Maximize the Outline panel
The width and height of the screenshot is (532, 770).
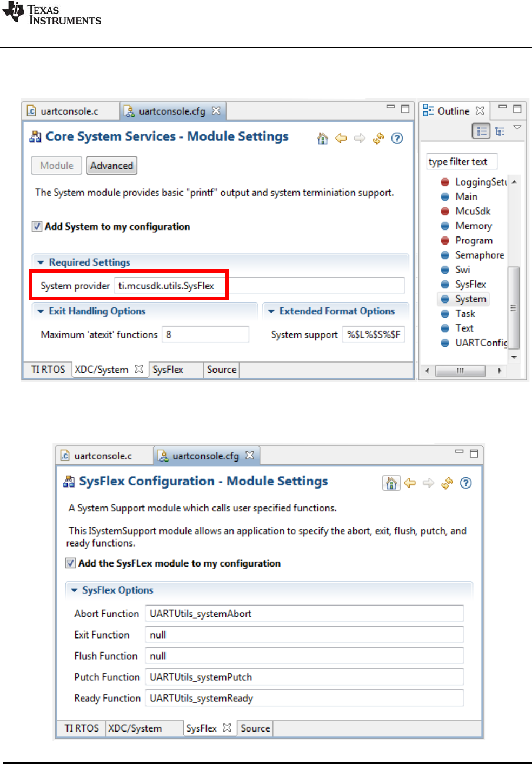pos(517,108)
